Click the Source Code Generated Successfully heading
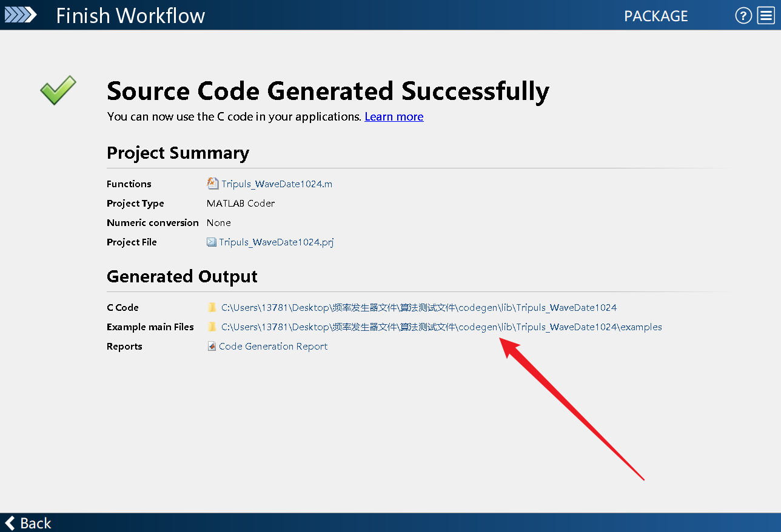This screenshot has width=781, height=532. click(x=328, y=91)
